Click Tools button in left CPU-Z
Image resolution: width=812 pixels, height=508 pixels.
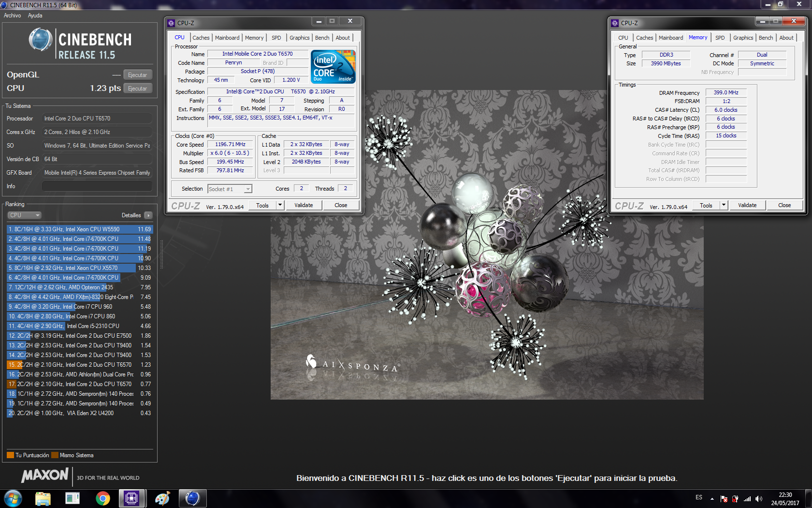tap(262, 205)
